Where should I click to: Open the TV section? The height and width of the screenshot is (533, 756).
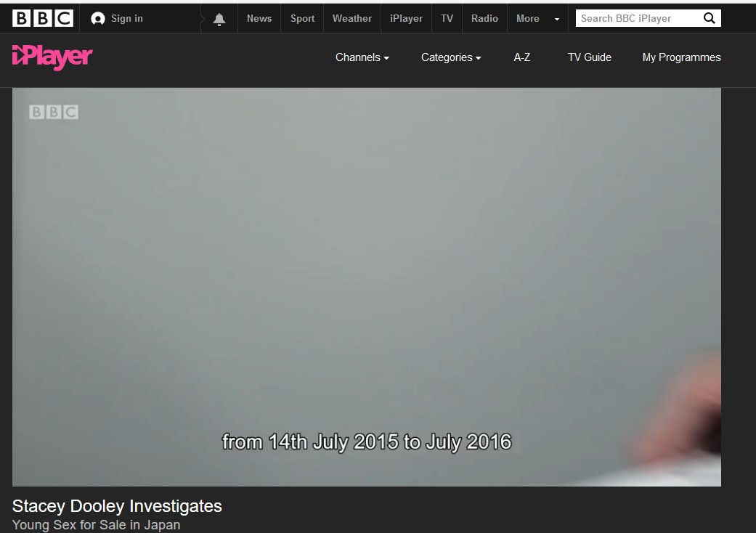pos(447,18)
